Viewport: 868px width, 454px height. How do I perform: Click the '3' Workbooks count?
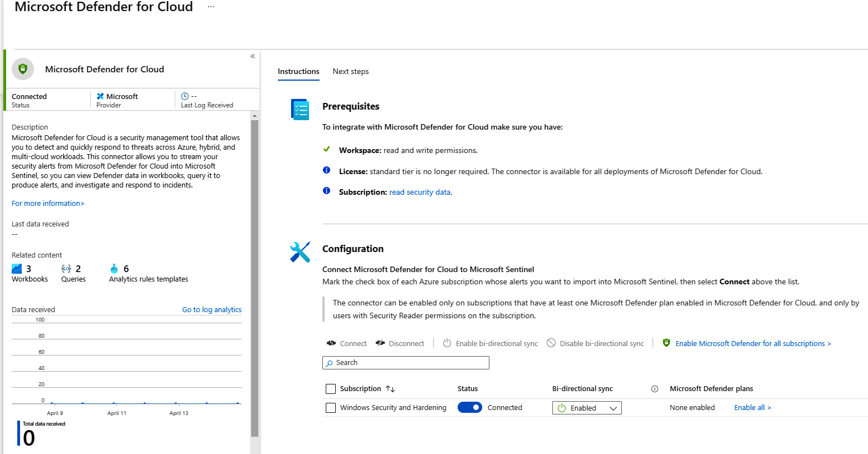(x=29, y=269)
